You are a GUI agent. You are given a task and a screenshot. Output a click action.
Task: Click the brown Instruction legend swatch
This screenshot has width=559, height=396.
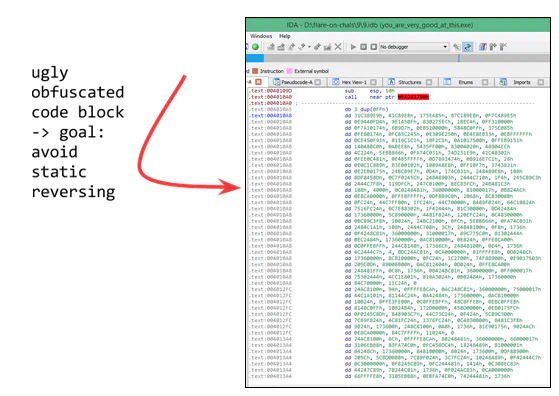pos(255,71)
